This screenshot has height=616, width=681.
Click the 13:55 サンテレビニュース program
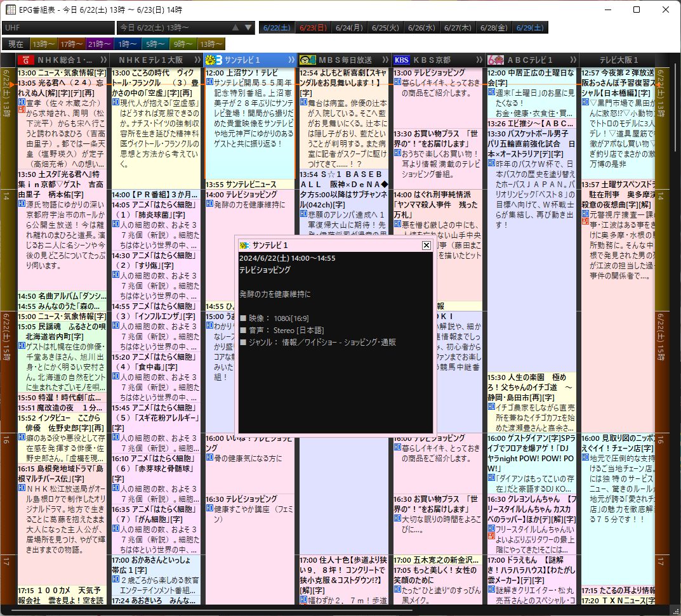[249, 184]
